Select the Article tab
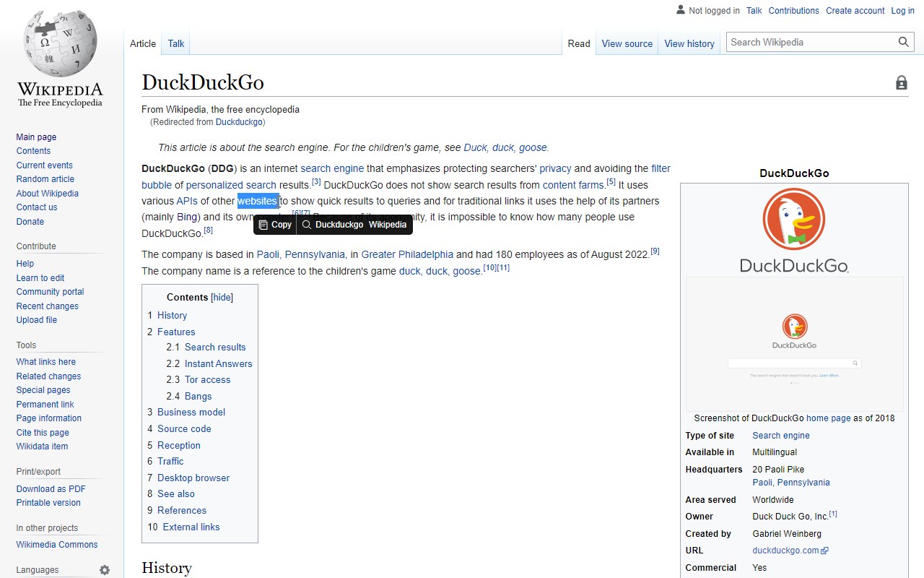Screen dimensions: 924x578 143,43
